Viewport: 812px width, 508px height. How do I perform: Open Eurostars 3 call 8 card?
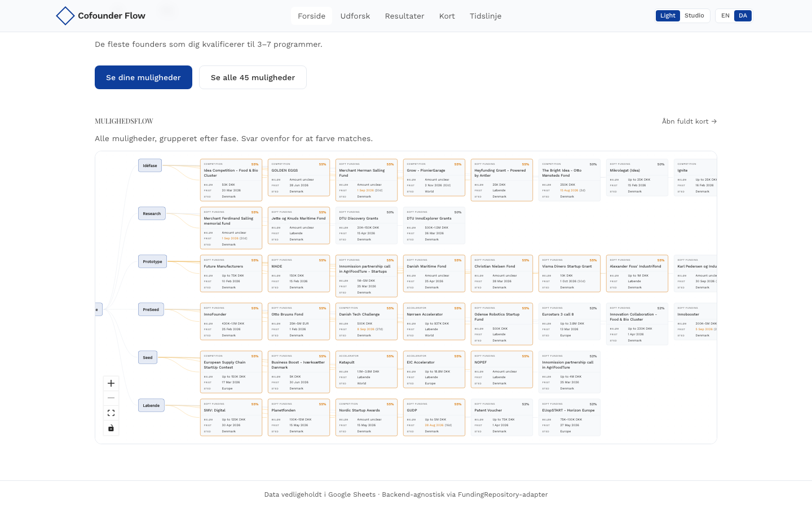point(570,322)
